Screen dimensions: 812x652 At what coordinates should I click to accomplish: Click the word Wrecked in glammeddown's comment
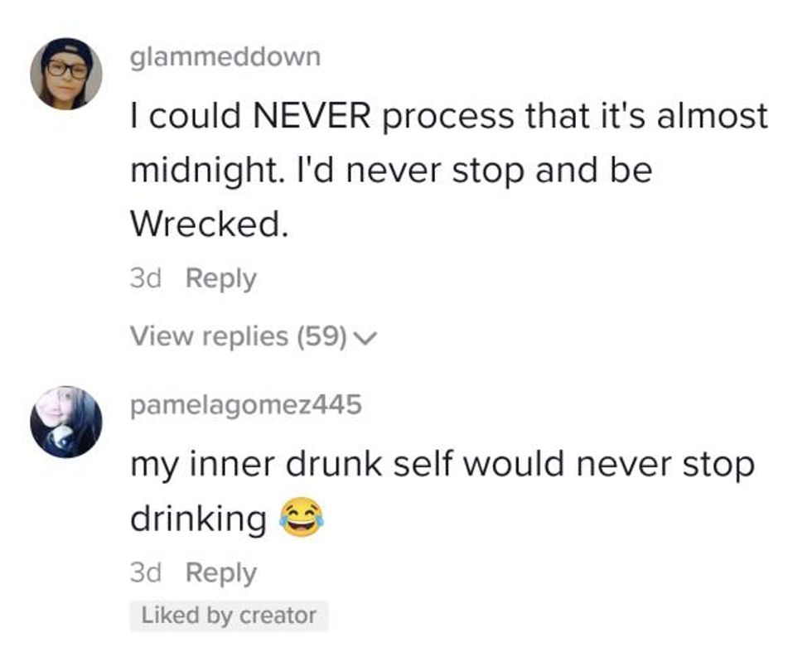208,224
